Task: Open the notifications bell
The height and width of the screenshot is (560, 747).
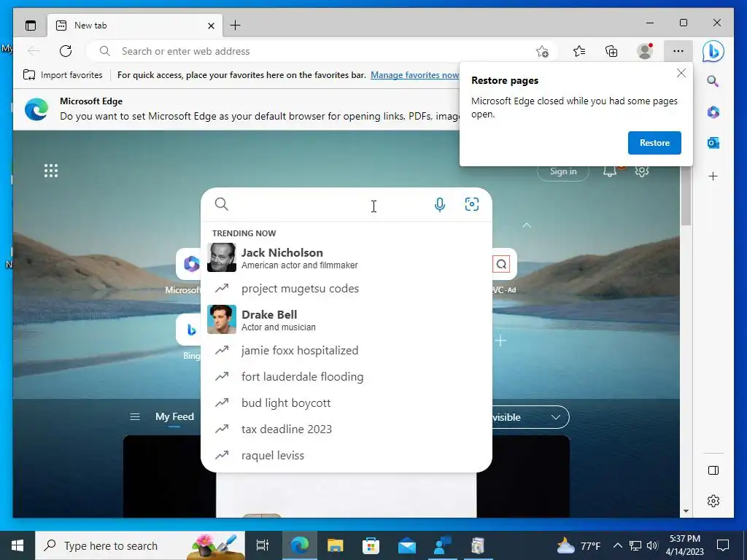Action: [x=610, y=171]
